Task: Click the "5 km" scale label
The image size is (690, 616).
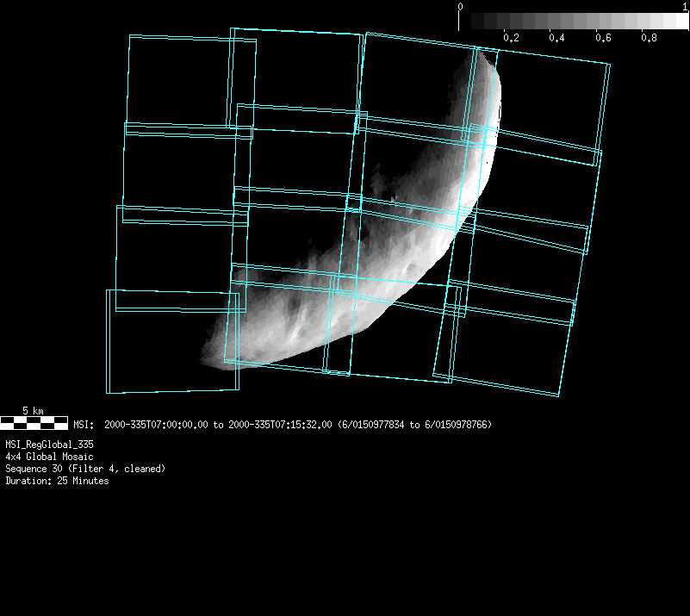Action: tap(33, 411)
